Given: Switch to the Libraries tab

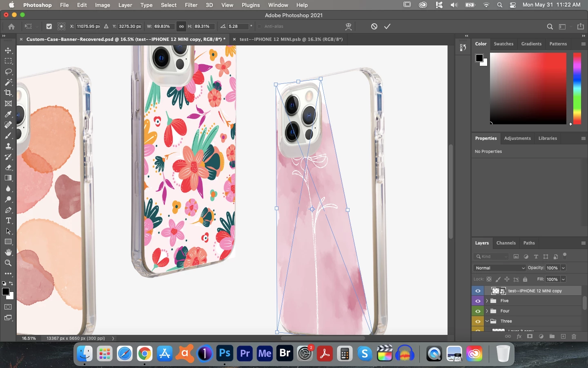Looking at the screenshot, I should 548,138.
